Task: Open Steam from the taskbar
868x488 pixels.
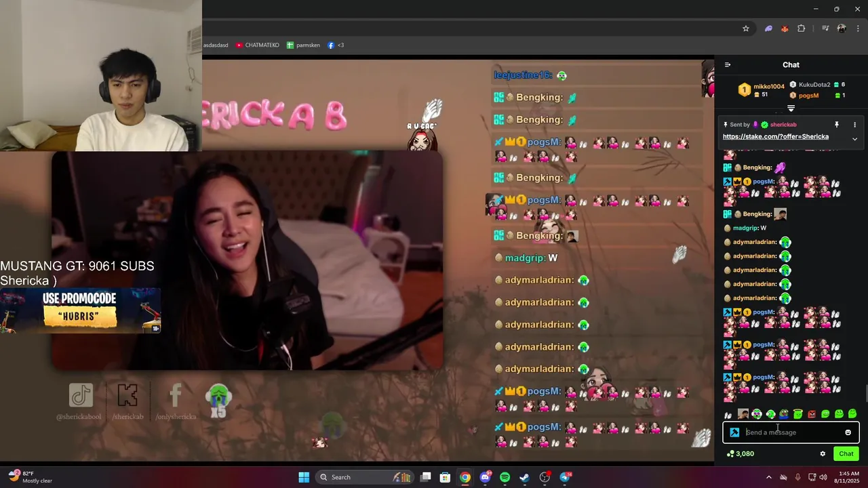Action: click(x=524, y=477)
